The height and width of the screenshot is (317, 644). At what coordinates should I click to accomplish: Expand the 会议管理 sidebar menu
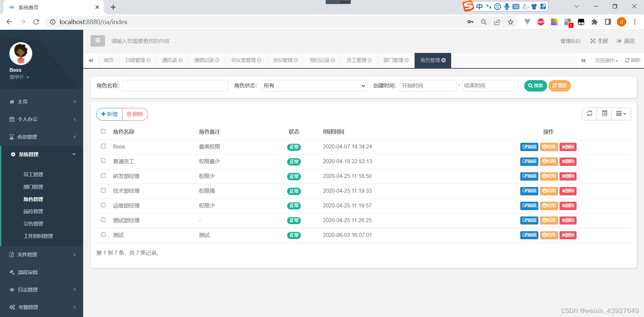pyautogui.click(x=42, y=137)
